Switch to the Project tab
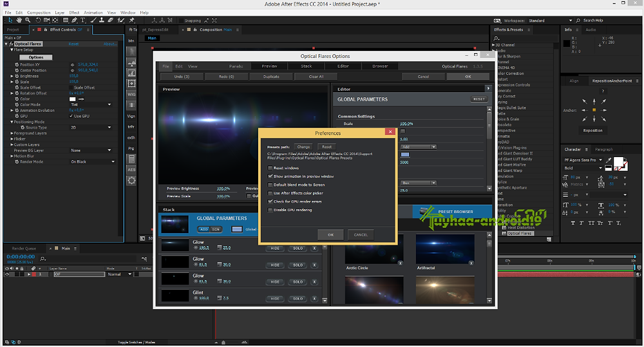Image resolution: width=644 pixels, height=347 pixels. click(x=13, y=30)
